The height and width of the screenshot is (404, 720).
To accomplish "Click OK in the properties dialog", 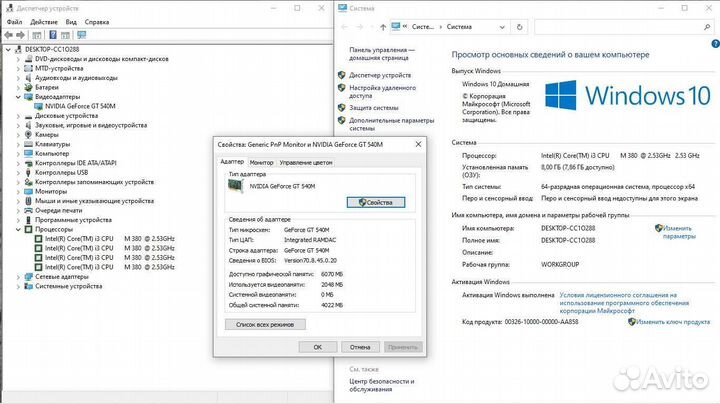I will [317, 347].
